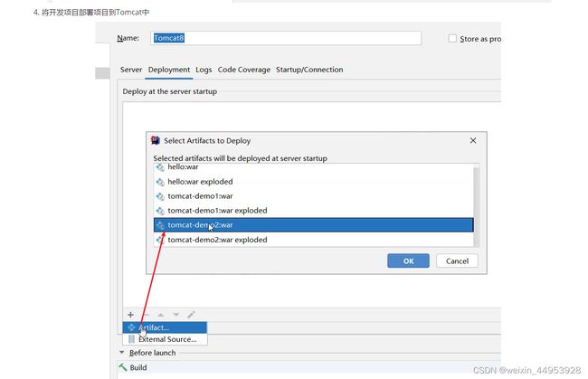Image resolution: width=588 pixels, height=379 pixels.
Task: Click the Build hammer icon
Action: click(123, 367)
